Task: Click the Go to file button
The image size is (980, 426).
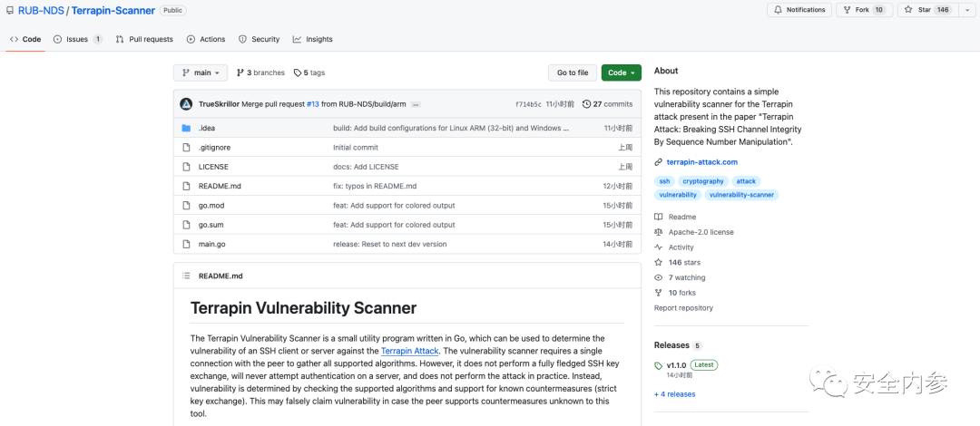Action: click(573, 73)
